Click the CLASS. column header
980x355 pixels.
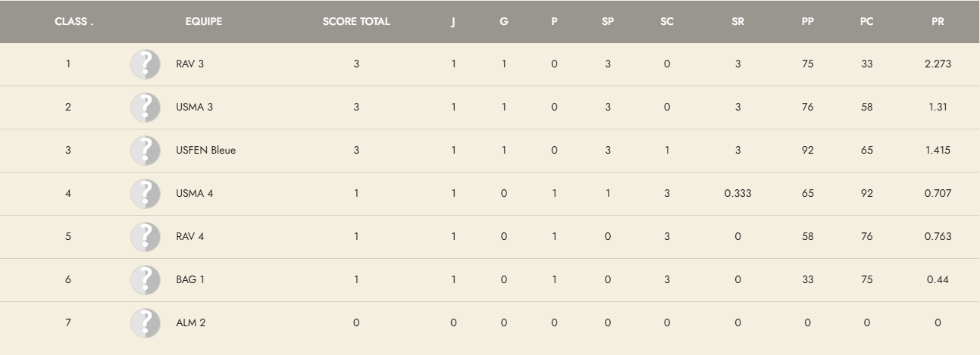point(74,22)
